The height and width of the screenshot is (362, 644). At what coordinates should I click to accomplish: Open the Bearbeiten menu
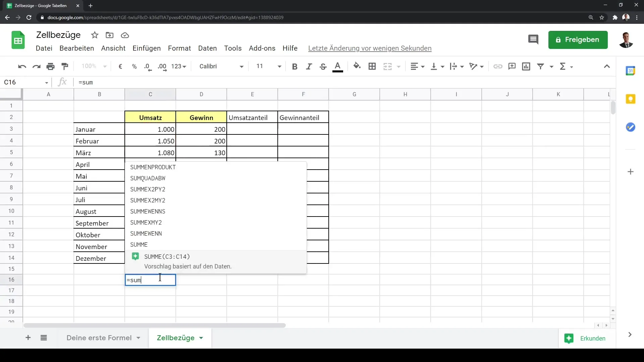pyautogui.click(x=76, y=48)
